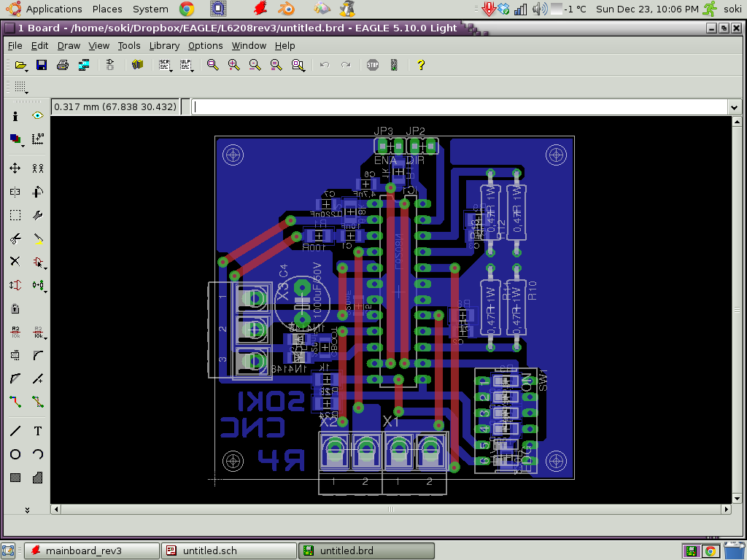Select the Ripup tool

point(37,402)
